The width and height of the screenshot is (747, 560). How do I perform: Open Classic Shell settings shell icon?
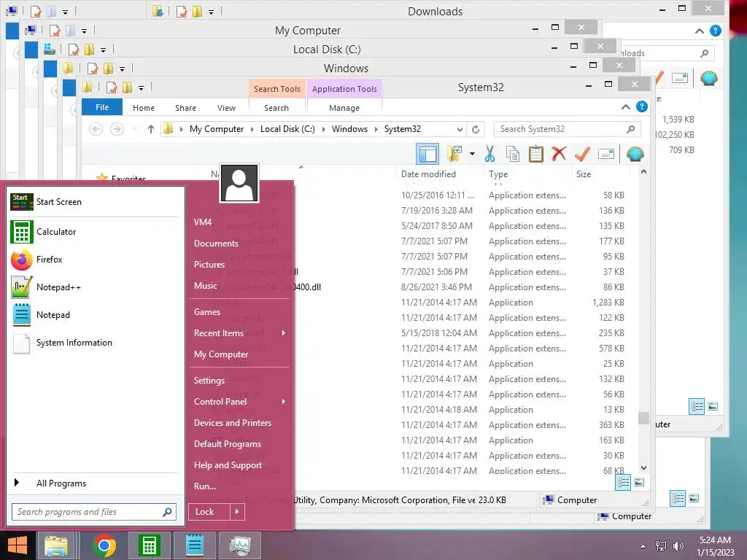point(635,154)
